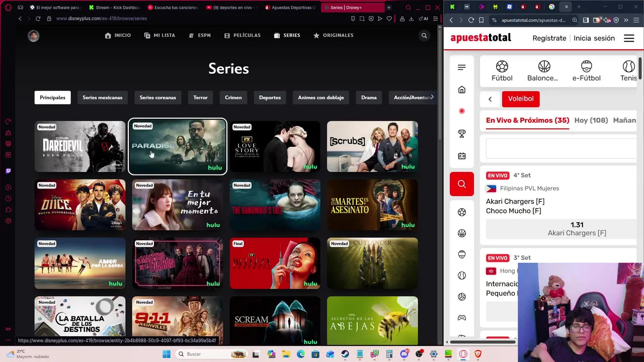This screenshot has width=644, height=362.
Task: Expand category filters with right chevron
Action: click(x=432, y=97)
